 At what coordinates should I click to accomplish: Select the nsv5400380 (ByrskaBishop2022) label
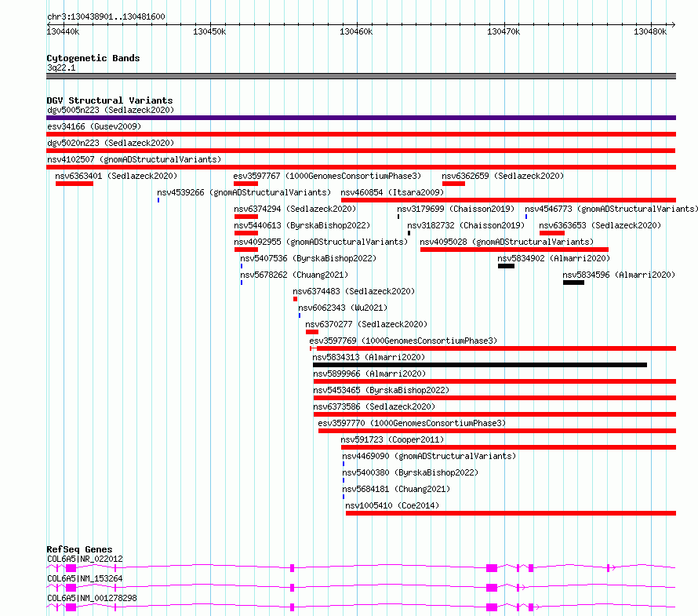click(410, 472)
